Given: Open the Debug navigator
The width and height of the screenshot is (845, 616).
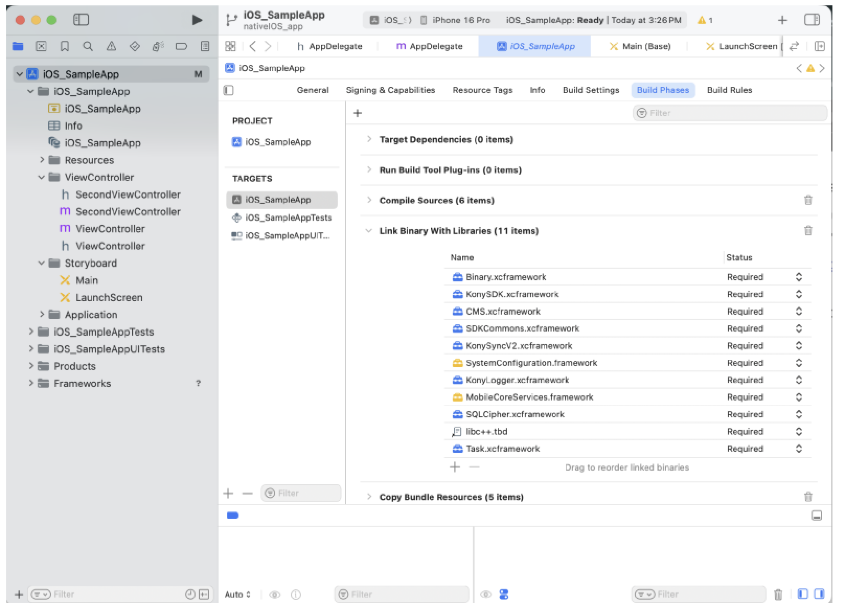Looking at the screenshot, I should 158,47.
